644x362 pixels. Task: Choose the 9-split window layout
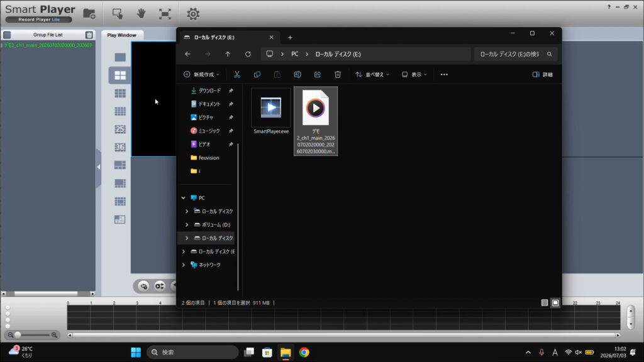pyautogui.click(x=120, y=93)
